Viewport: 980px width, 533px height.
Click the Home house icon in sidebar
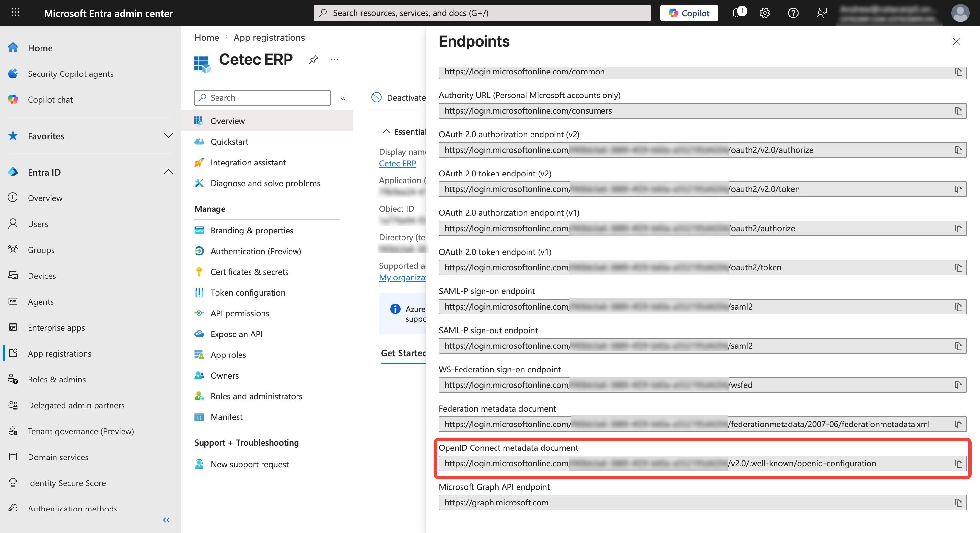click(13, 48)
